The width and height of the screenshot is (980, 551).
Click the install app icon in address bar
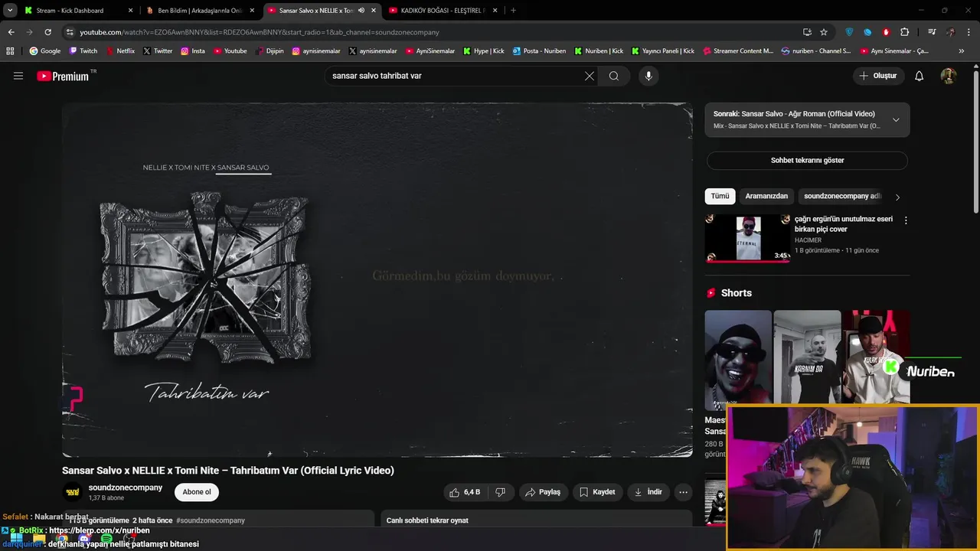(807, 32)
